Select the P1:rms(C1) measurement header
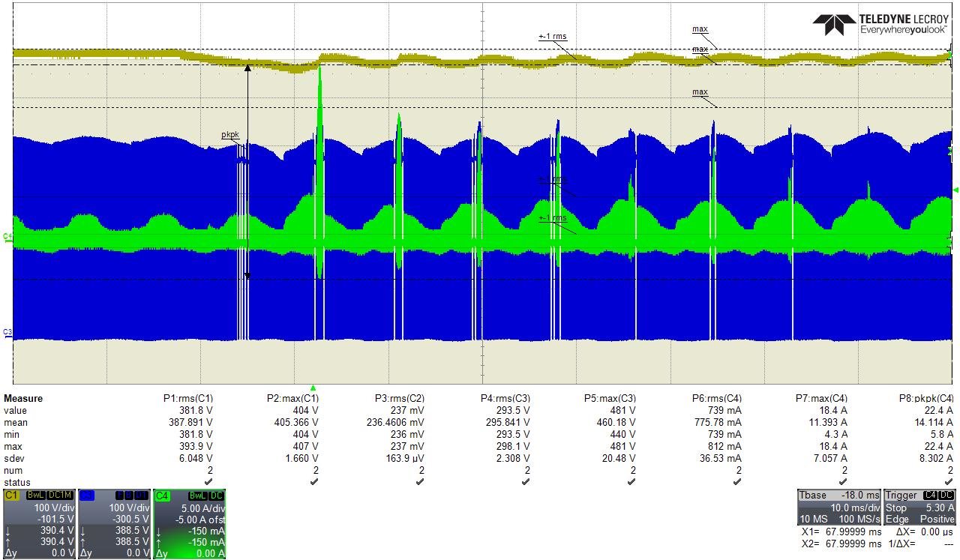Image resolution: width=960 pixels, height=560 pixels. click(x=188, y=398)
